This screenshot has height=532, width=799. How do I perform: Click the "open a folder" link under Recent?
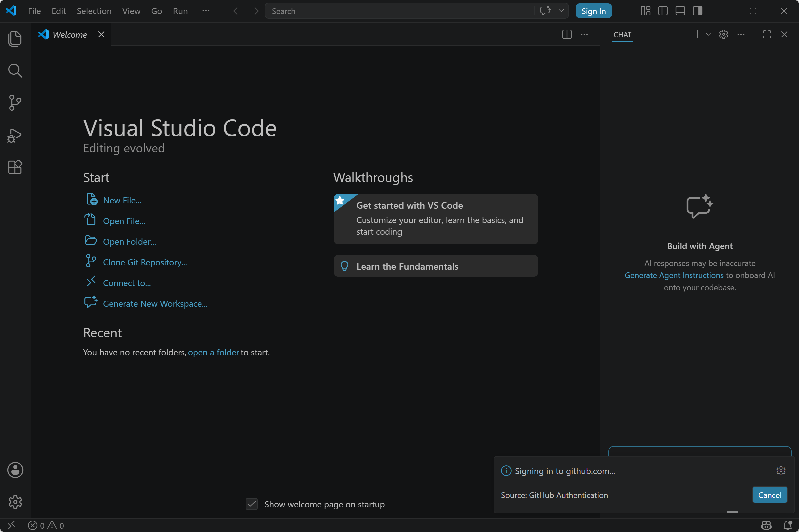(213, 352)
